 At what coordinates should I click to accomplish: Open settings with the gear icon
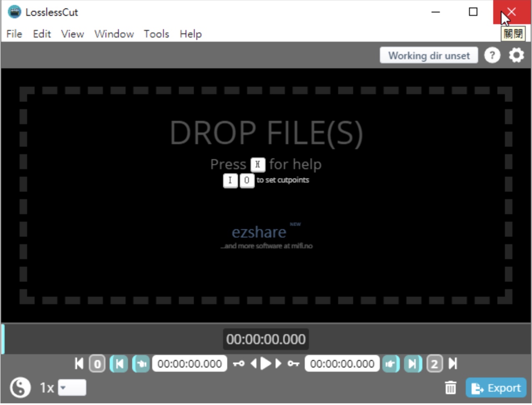(x=516, y=55)
